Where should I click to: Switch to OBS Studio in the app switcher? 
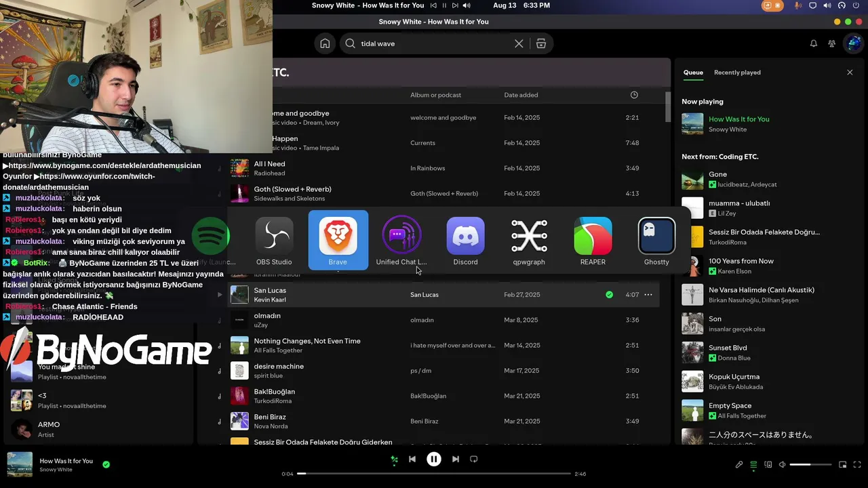[274, 241]
